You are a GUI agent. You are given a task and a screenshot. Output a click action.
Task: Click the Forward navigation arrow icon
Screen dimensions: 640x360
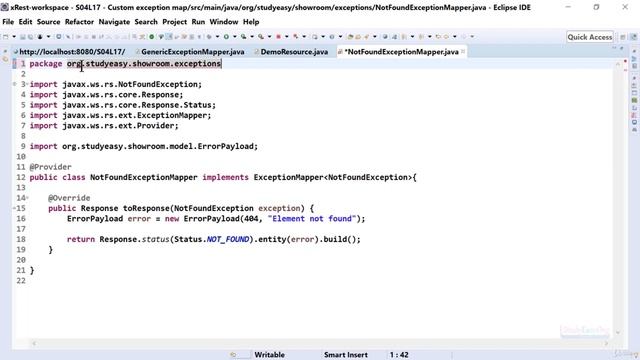464,37
